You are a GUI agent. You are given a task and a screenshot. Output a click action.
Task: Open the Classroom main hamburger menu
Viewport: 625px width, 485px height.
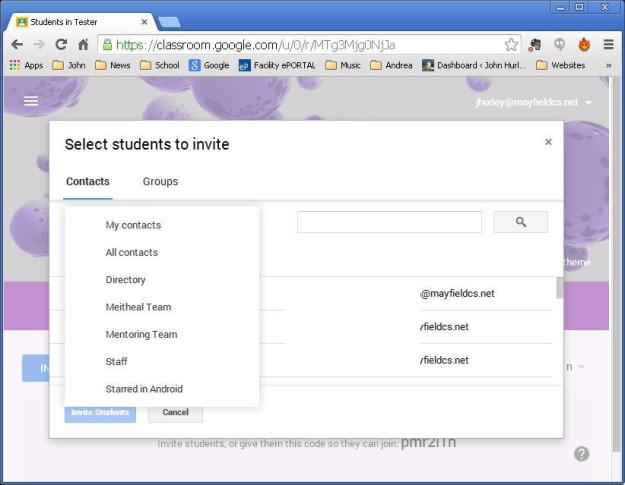[x=31, y=101]
